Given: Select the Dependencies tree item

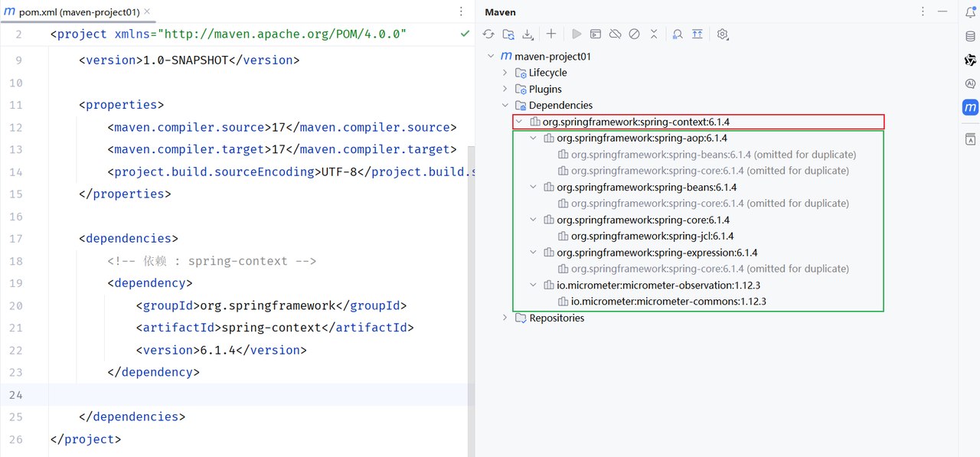Looking at the screenshot, I should pyautogui.click(x=560, y=106).
